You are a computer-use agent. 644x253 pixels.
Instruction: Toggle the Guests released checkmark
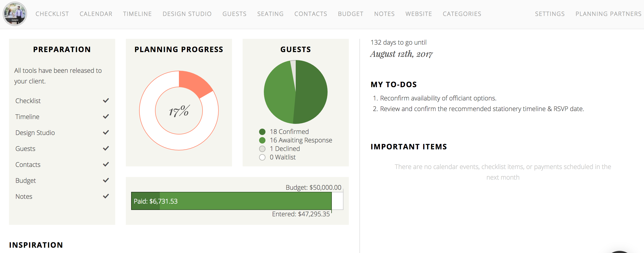click(106, 148)
